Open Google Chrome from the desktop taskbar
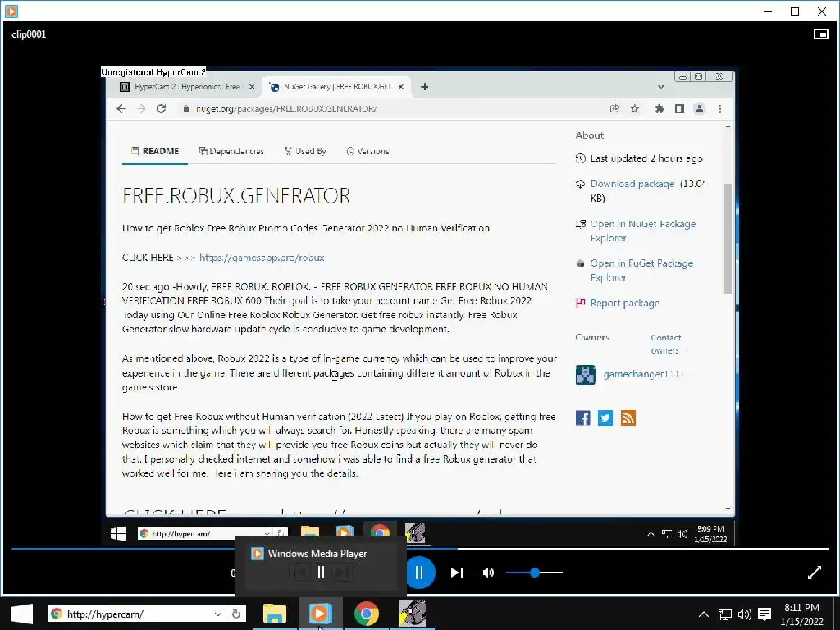 point(367,614)
